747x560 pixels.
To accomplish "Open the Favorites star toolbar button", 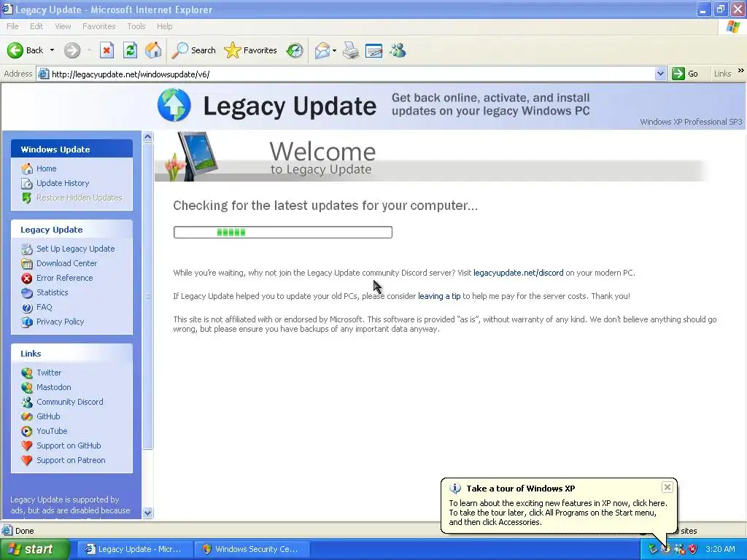I will (x=250, y=50).
